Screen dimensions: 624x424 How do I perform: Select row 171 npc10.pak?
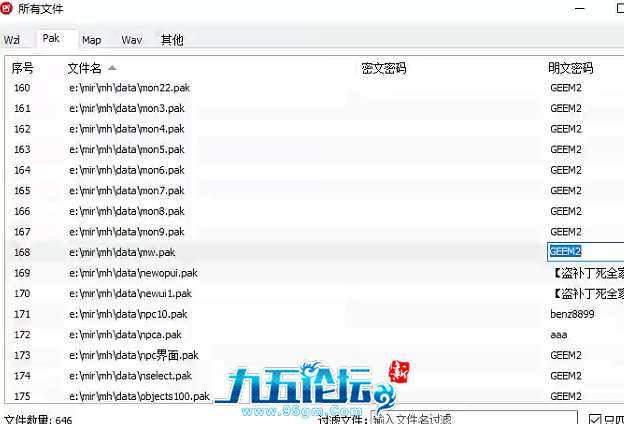tap(128, 314)
